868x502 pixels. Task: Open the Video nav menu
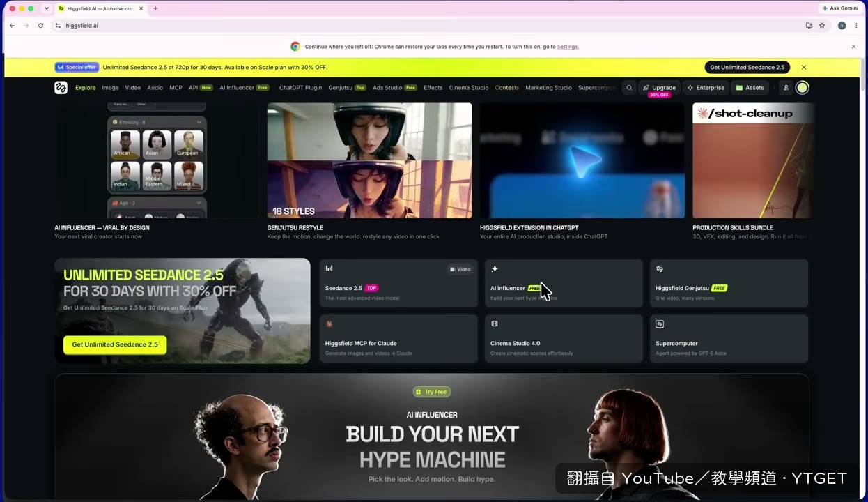(x=133, y=88)
